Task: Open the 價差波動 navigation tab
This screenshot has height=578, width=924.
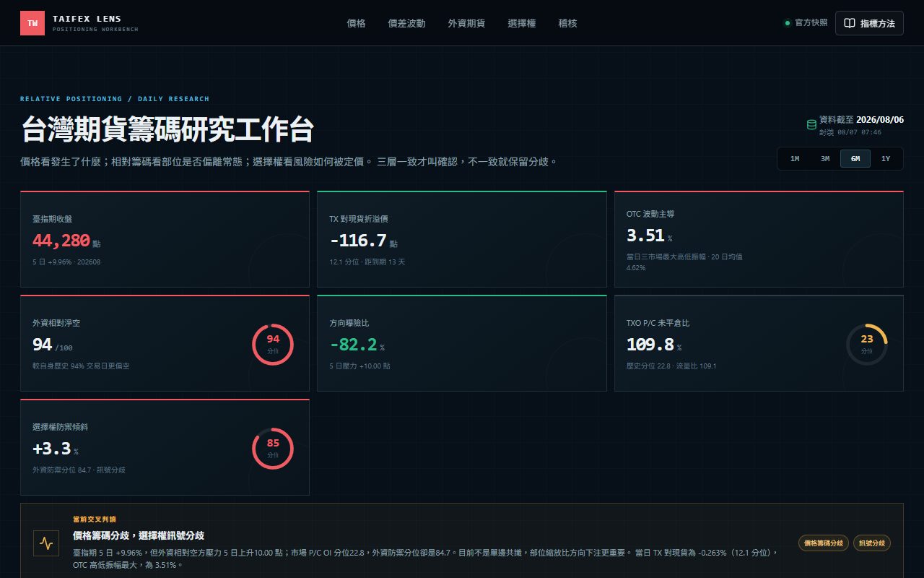Action: pos(406,23)
